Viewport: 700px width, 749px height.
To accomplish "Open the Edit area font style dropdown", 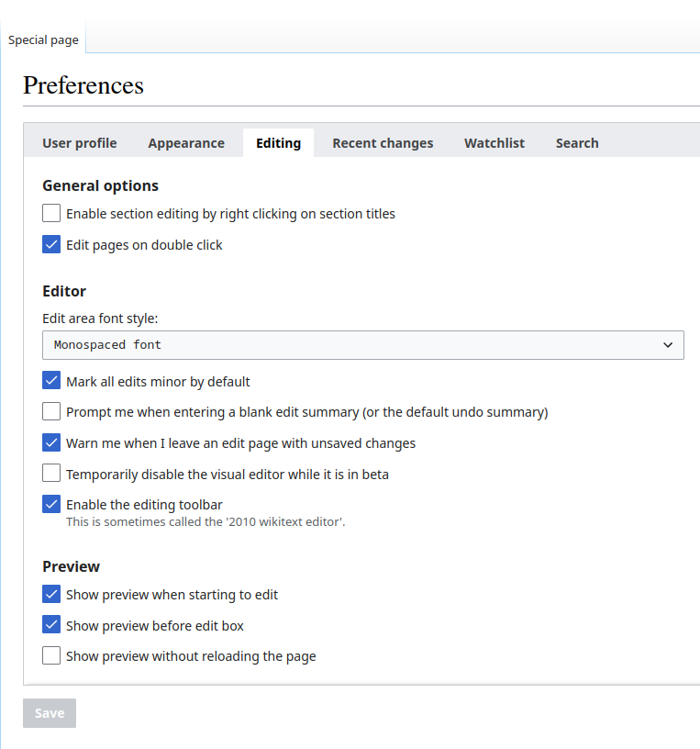I will 363,345.
